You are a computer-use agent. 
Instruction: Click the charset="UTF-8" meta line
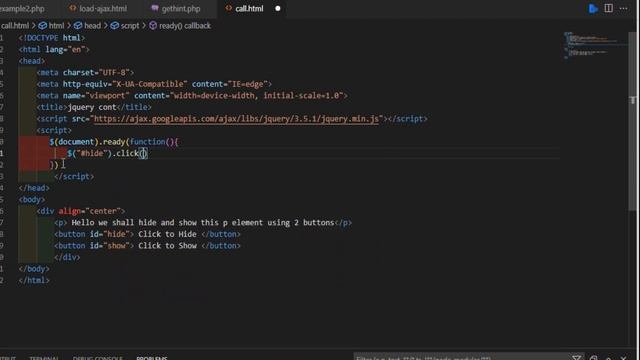(x=85, y=73)
